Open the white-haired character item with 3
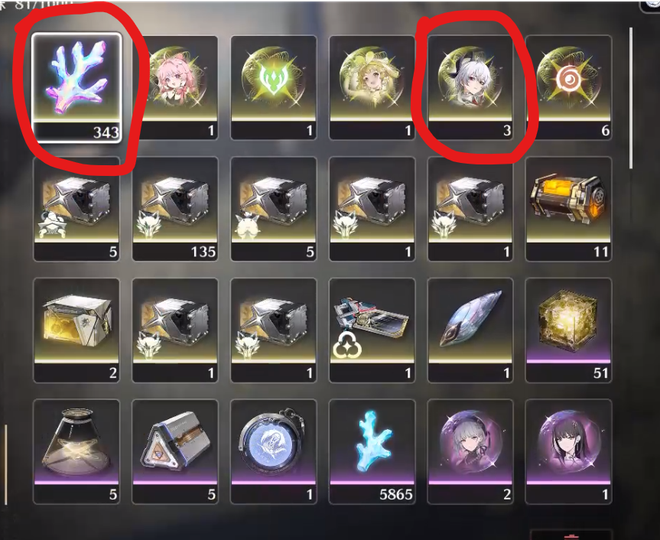The width and height of the screenshot is (660, 540). 470,88
